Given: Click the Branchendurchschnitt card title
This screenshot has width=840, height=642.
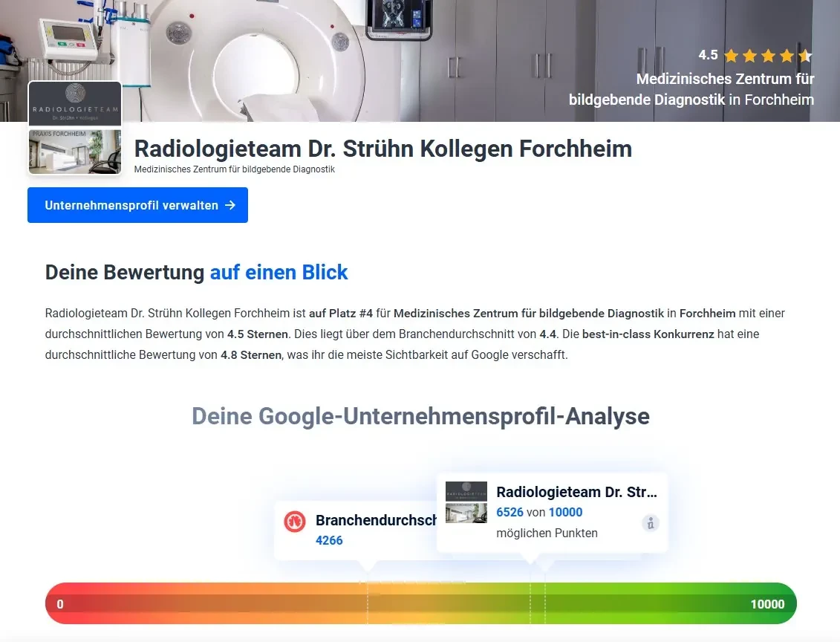Looking at the screenshot, I should pyautogui.click(x=375, y=520).
